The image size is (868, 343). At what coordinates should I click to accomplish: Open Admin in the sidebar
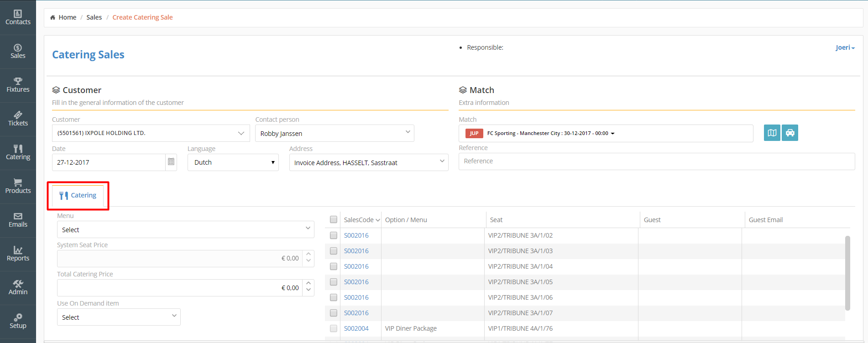tap(18, 288)
